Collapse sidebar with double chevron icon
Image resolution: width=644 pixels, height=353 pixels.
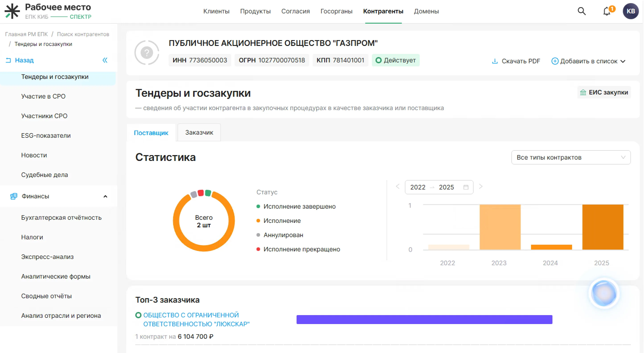tap(105, 60)
